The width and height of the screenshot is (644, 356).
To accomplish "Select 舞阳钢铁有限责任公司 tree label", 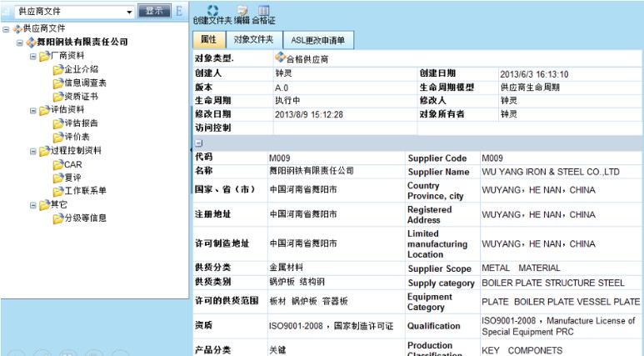I will click(x=82, y=42).
